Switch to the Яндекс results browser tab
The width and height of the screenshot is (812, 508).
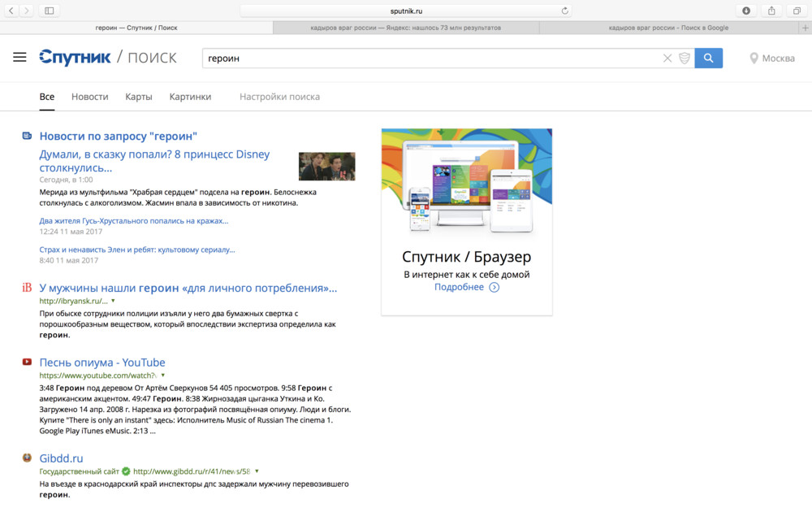[x=406, y=28]
